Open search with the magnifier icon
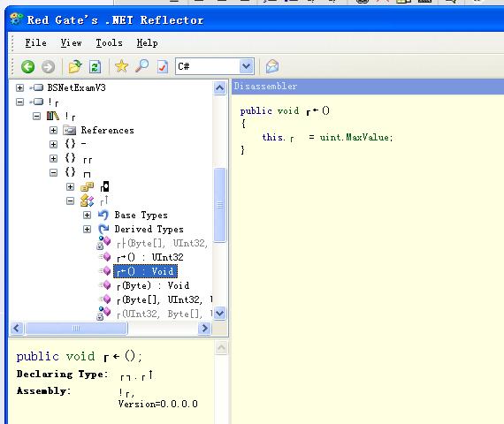The width and height of the screenshot is (504, 424). pos(141,66)
